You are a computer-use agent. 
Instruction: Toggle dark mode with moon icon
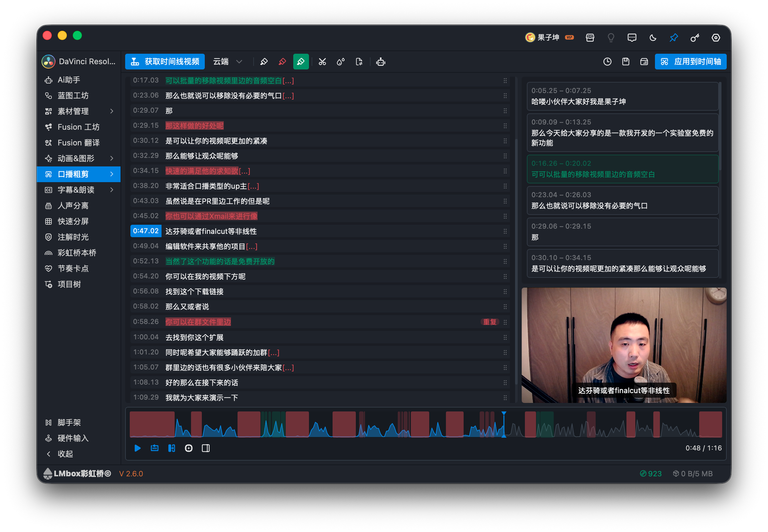(653, 37)
